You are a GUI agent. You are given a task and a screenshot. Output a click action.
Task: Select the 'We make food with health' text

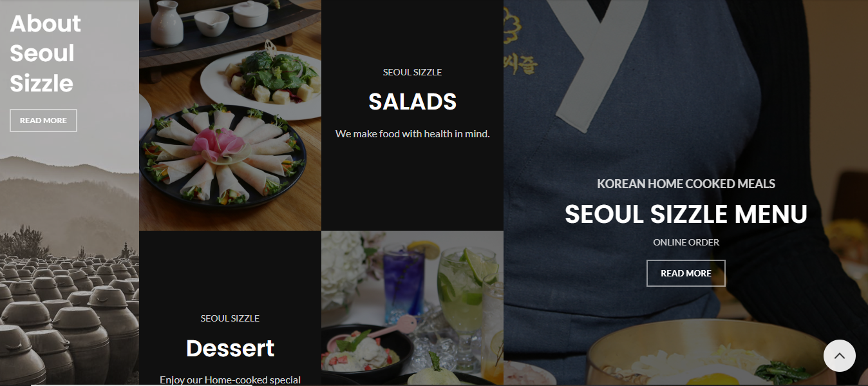[412, 134]
